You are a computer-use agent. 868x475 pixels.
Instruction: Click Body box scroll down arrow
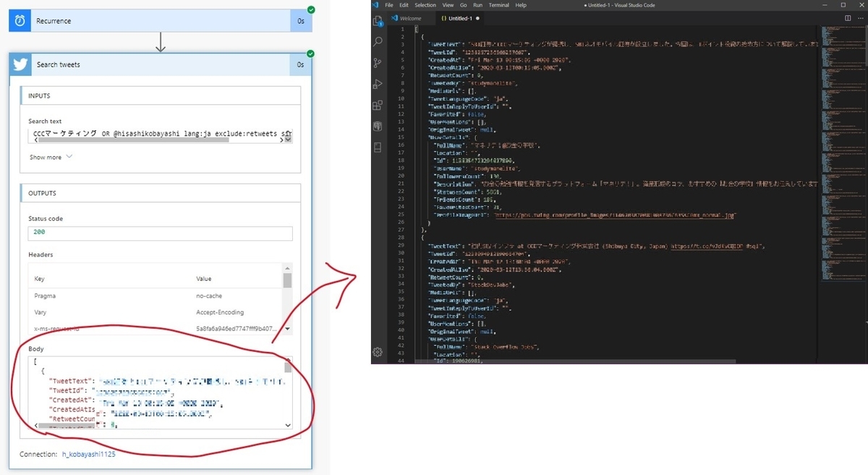click(x=288, y=426)
